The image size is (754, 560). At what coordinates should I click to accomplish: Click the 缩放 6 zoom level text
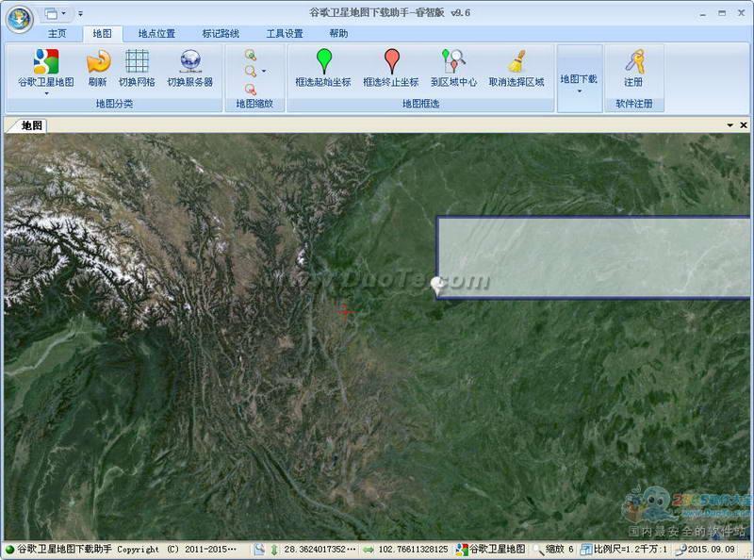tap(560, 549)
